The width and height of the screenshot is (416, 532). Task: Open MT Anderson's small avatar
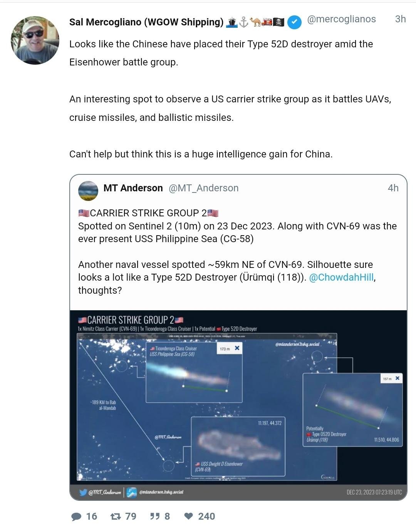(88, 191)
